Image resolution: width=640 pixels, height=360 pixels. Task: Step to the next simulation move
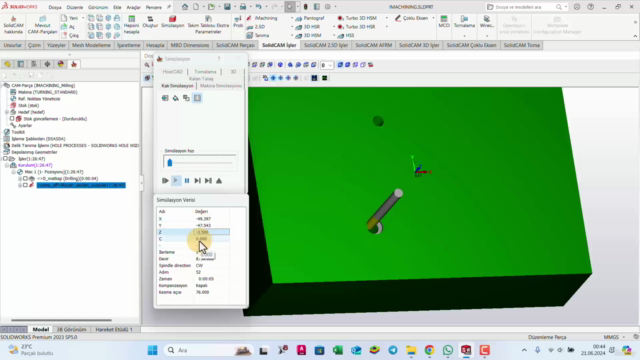pos(198,180)
